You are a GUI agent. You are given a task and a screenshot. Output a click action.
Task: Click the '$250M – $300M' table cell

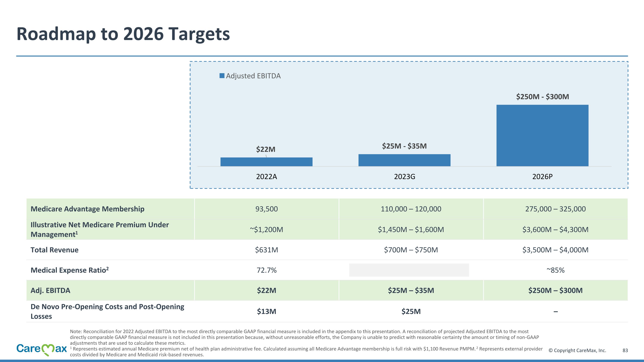tap(556, 290)
